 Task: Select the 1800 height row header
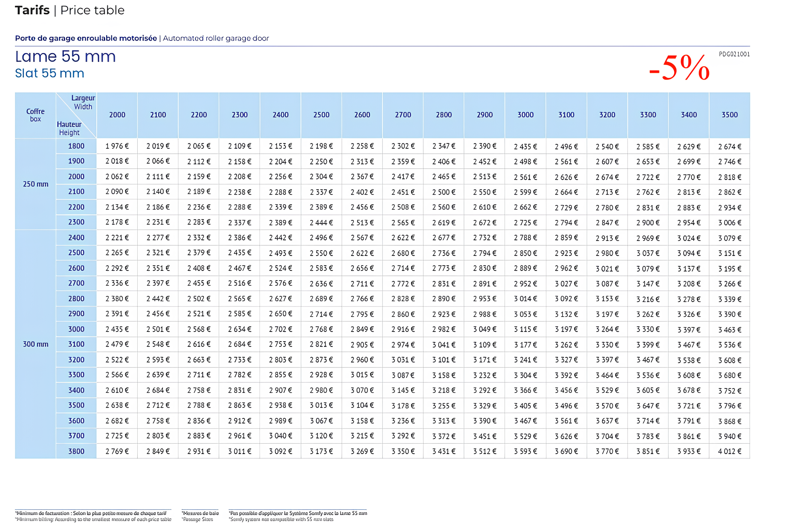pos(76,146)
